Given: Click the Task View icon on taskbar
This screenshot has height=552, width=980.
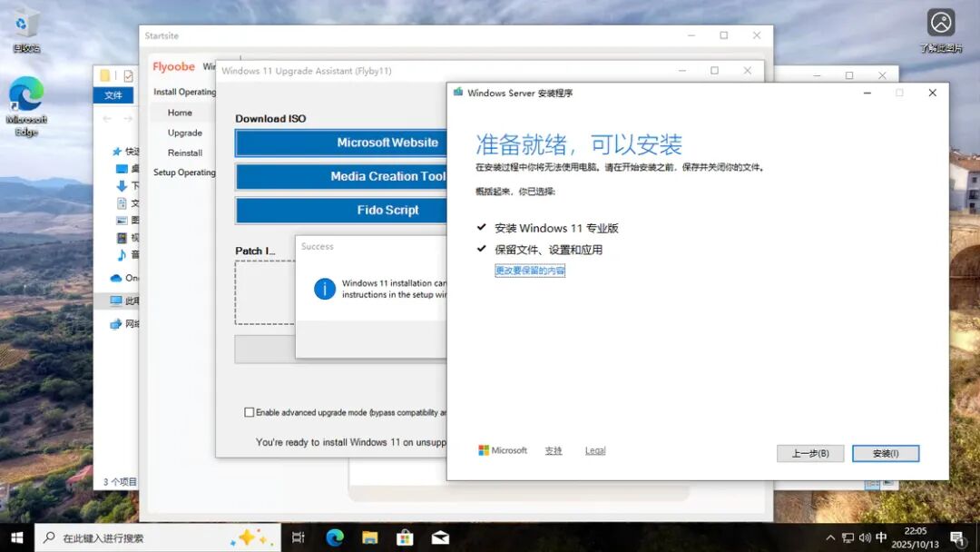Looking at the screenshot, I should (297, 537).
